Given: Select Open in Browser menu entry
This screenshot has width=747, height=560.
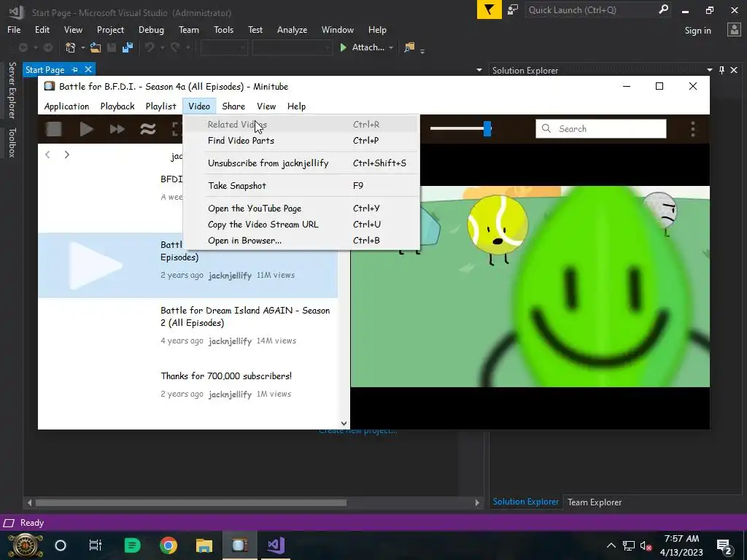Looking at the screenshot, I should (301, 241).
